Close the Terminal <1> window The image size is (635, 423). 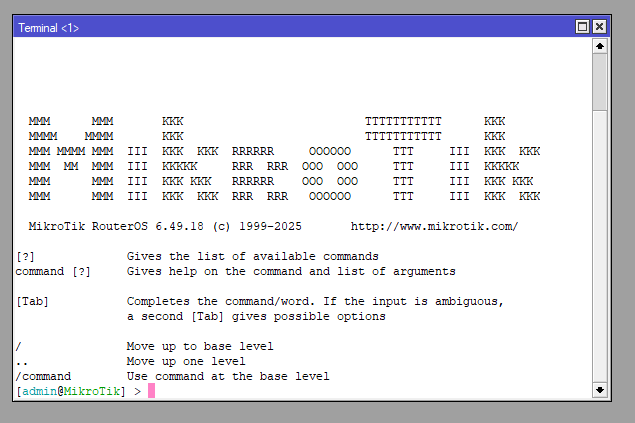[599, 27]
